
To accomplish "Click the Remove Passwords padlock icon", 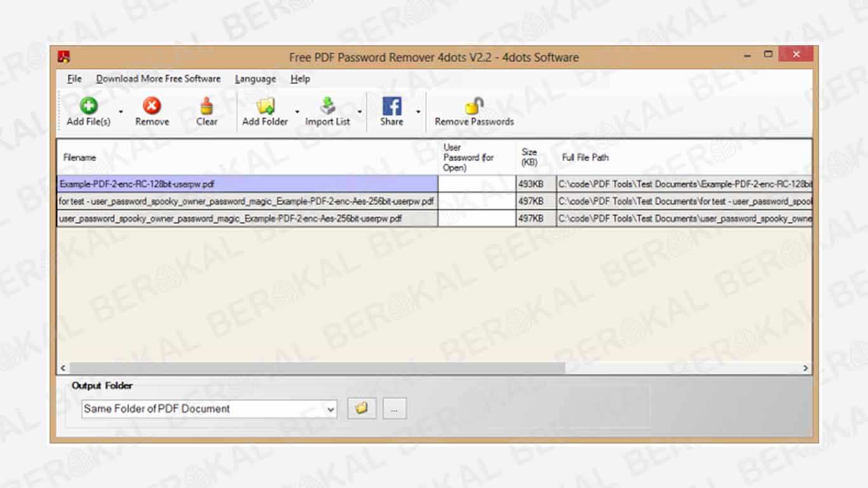I will pos(474,105).
